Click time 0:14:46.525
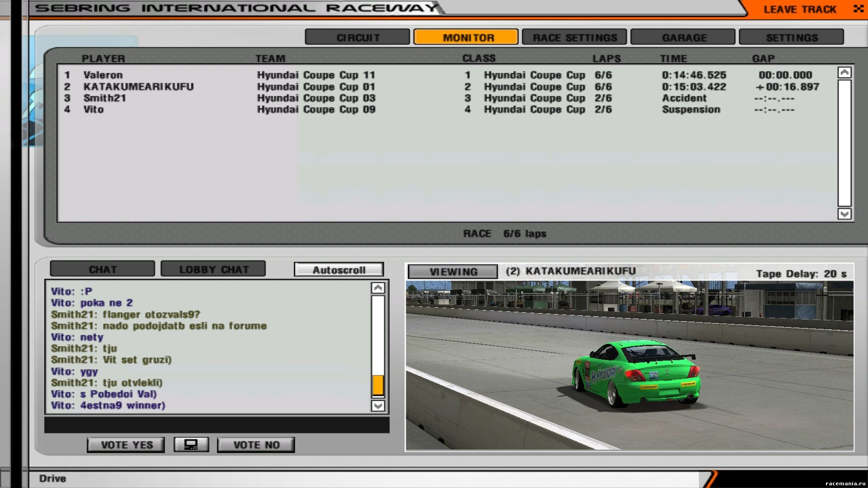868x488 pixels. (694, 75)
